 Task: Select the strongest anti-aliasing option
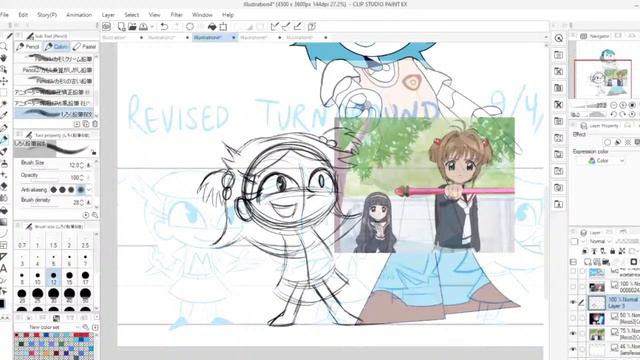[x=80, y=189]
